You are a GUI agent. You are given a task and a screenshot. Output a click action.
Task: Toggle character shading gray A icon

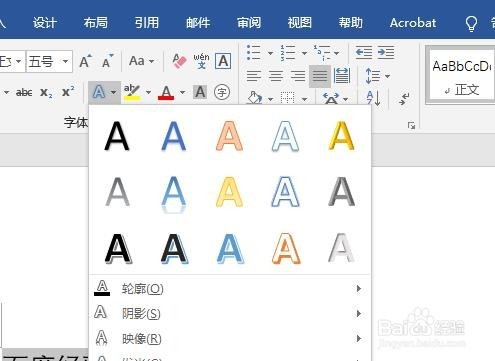tap(200, 92)
